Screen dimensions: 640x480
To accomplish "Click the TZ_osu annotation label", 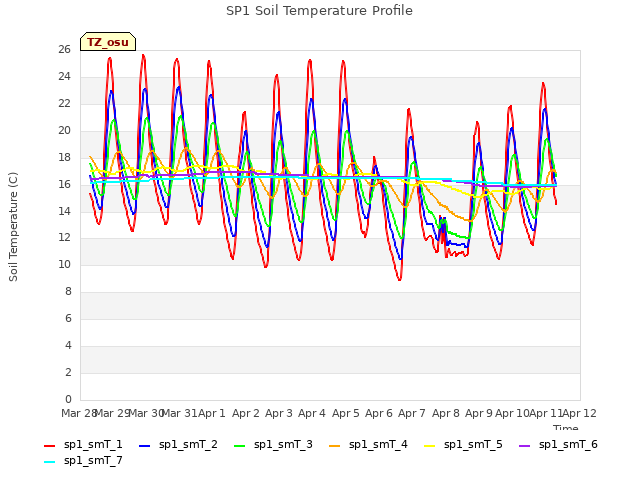I will point(108,42).
